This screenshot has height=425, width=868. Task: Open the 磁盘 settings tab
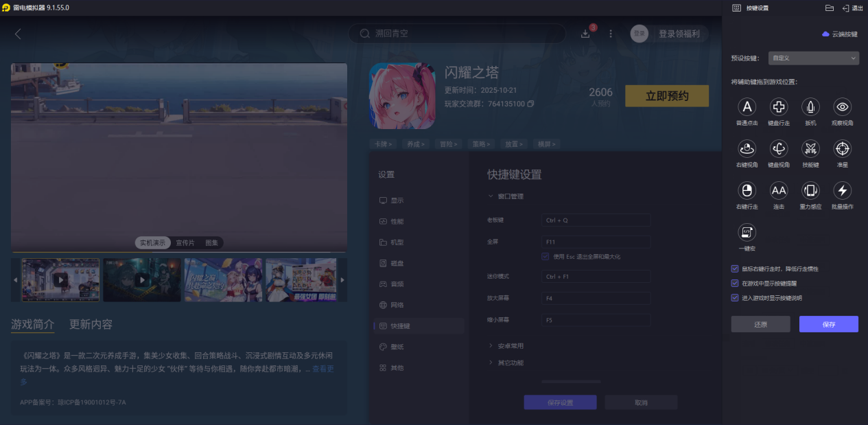419,264
